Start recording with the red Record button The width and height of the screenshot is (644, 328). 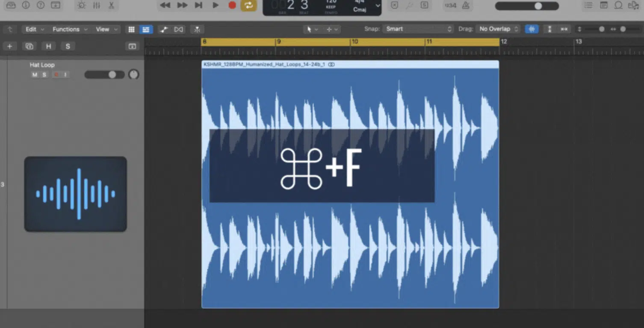click(x=232, y=5)
